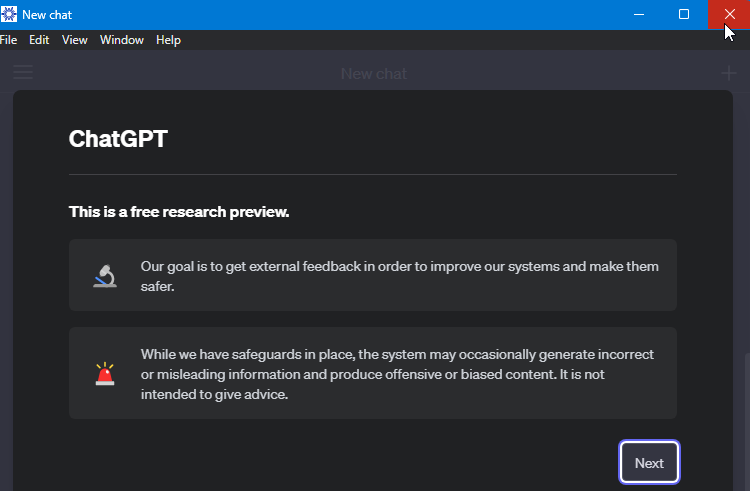The image size is (750, 491).
Task: Click the dimmed New chat header title
Action: tap(374, 74)
